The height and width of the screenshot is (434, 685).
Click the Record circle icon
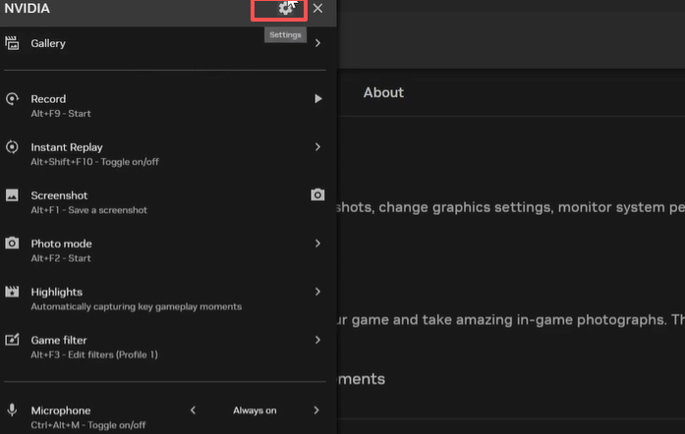pos(12,99)
